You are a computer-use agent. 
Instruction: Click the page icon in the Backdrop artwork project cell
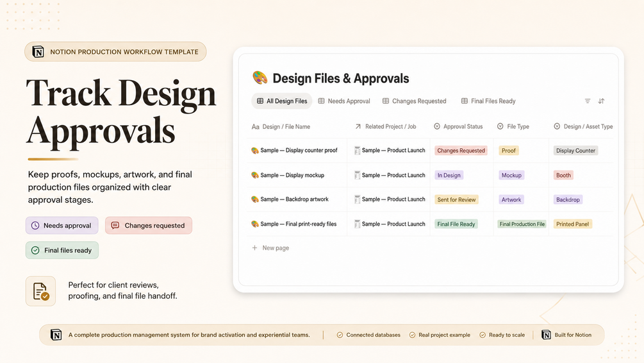[x=358, y=199]
